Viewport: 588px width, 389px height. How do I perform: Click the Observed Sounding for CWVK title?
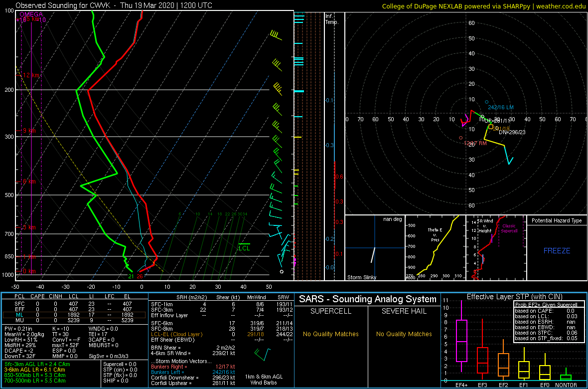(x=114, y=6)
